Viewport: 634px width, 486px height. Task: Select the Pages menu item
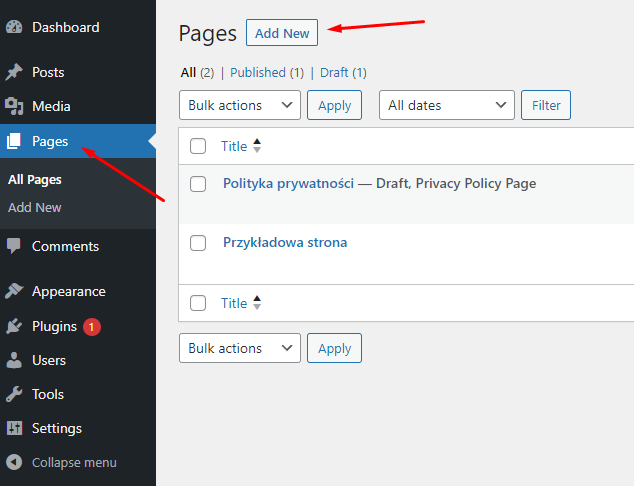point(78,141)
